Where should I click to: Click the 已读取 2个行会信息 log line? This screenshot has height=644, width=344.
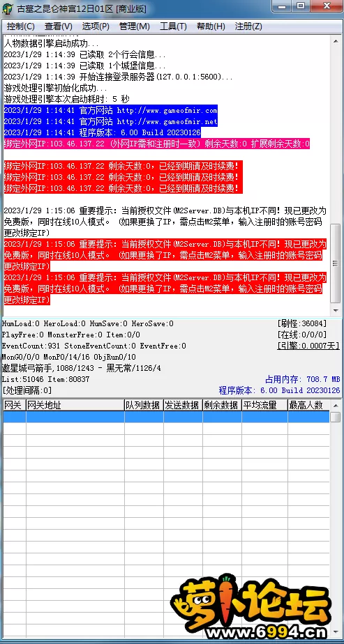(x=85, y=54)
